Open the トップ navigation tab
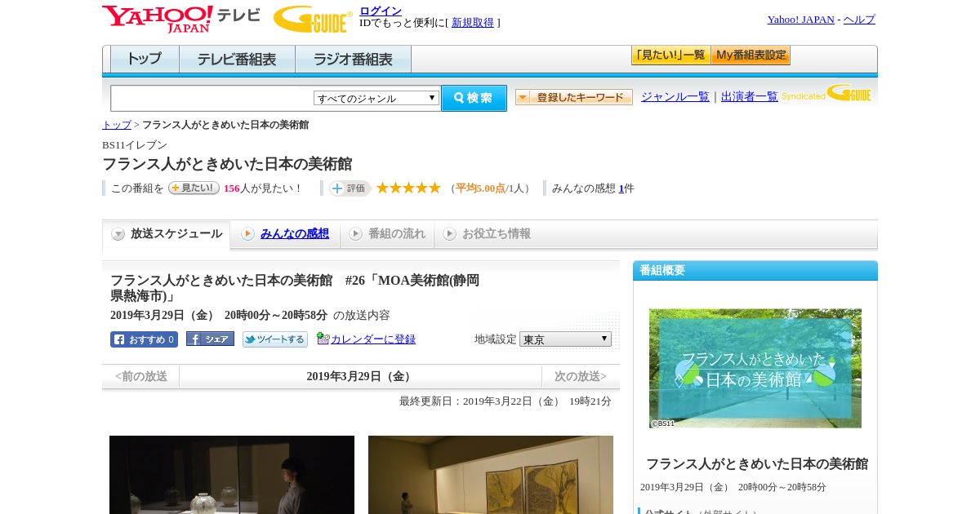Screen dimensions: 980x514 click(145, 59)
